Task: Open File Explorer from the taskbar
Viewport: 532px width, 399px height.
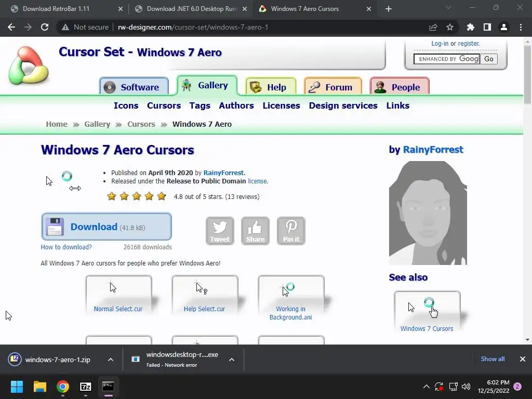Action: (x=39, y=387)
